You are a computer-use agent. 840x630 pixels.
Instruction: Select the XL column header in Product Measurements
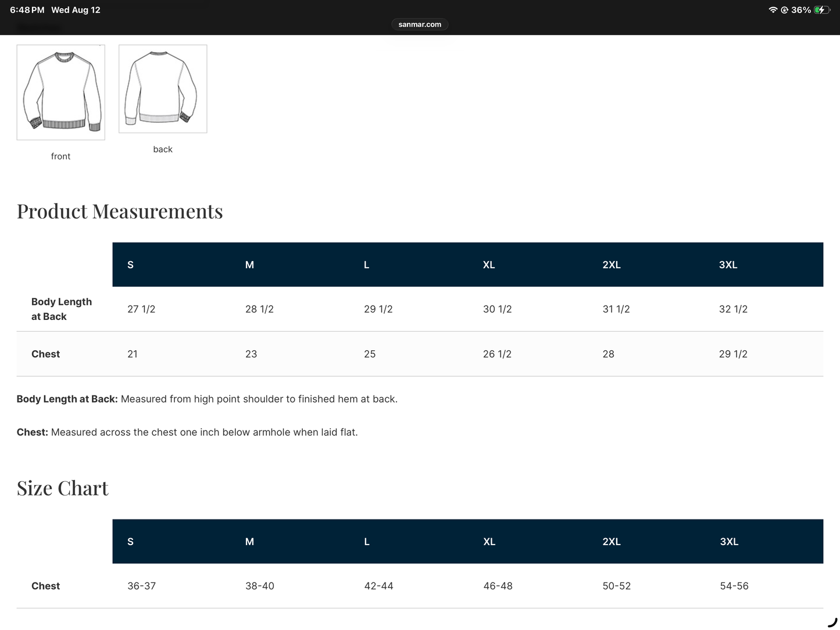tap(489, 265)
